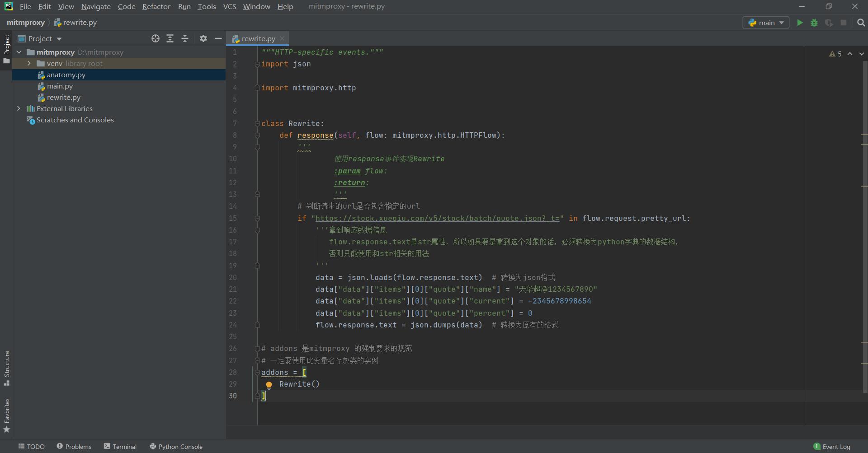Viewport: 868px width, 453px height.
Task: Open the Favorites sidebar tool button
Action: point(6,416)
